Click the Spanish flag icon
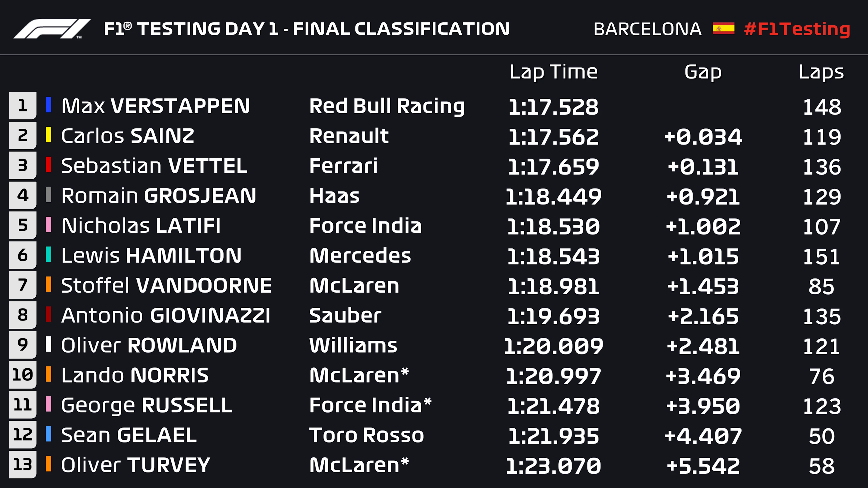Viewport: 868px width, 488px height. pos(723,29)
